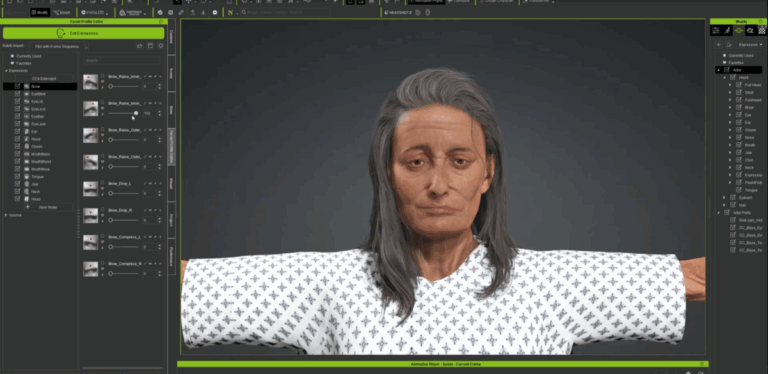Image resolution: width=768 pixels, height=374 pixels.
Task: Click the Brow_Compress_R slider handle
Action: [111, 274]
